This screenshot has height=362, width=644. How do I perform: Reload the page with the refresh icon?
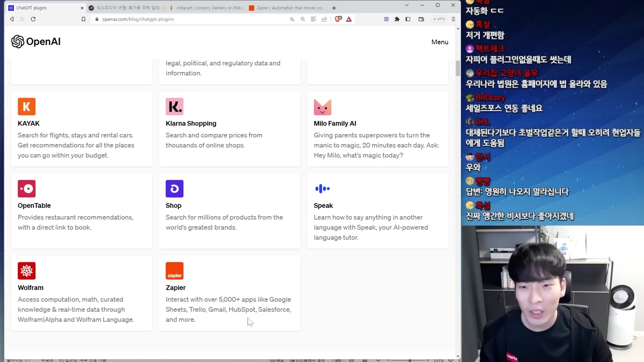33,19
